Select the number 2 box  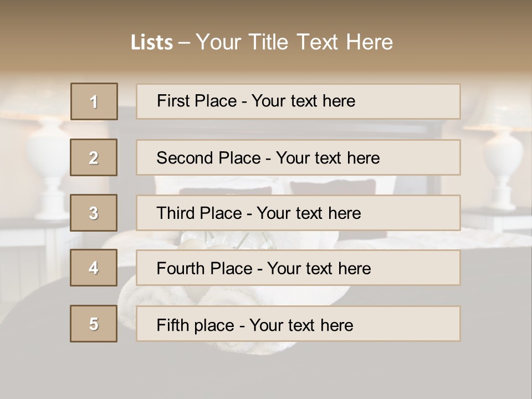pos(94,157)
